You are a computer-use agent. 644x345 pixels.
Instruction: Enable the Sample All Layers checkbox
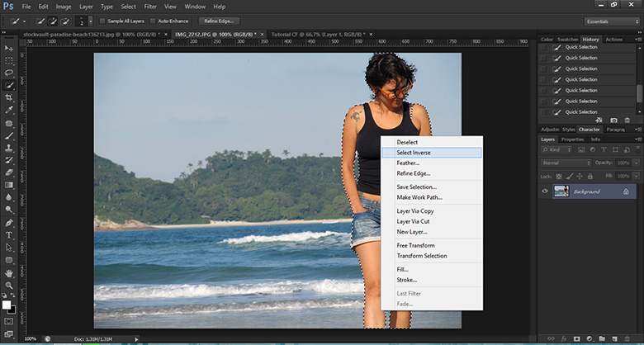102,21
